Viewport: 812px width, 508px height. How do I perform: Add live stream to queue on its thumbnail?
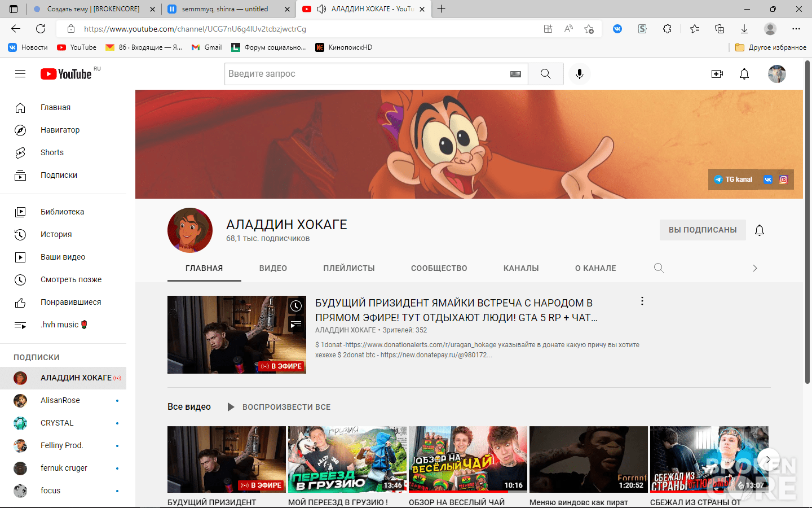tap(296, 324)
